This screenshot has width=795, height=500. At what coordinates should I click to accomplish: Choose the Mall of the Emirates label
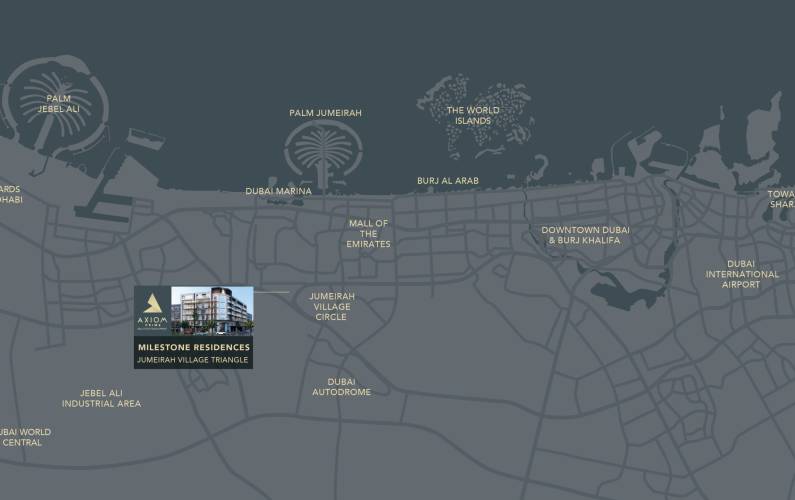pyautogui.click(x=368, y=233)
